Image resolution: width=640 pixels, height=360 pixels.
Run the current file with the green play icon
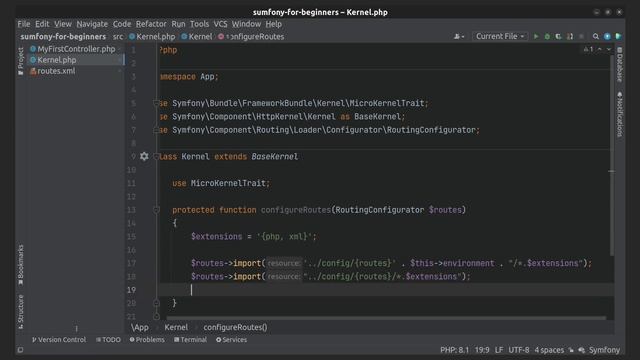click(536, 36)
